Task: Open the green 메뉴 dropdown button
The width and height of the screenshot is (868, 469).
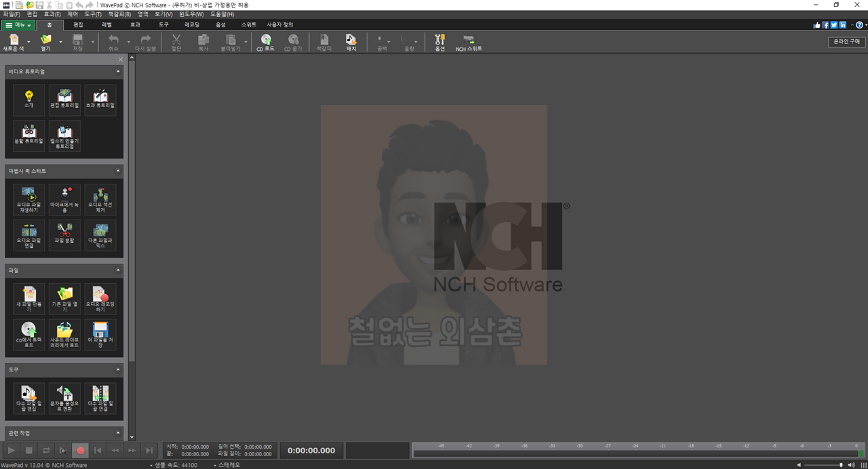Action: (x=18, y=24)
